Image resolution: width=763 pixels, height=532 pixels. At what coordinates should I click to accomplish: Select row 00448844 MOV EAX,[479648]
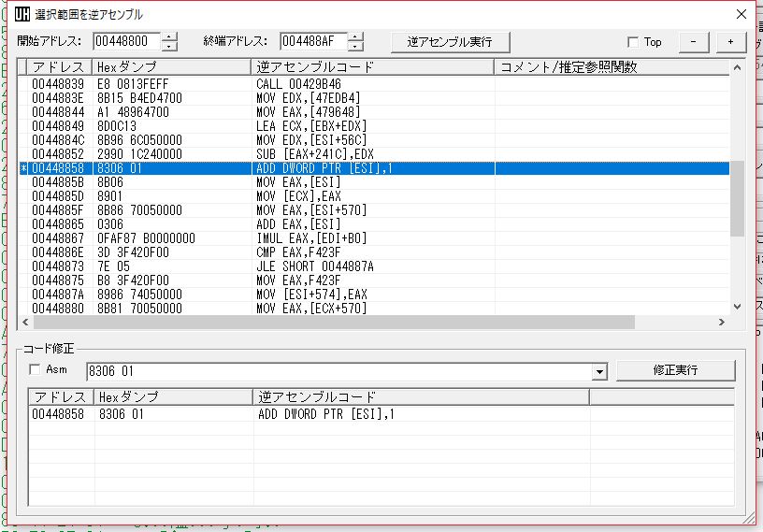(374, 112)
